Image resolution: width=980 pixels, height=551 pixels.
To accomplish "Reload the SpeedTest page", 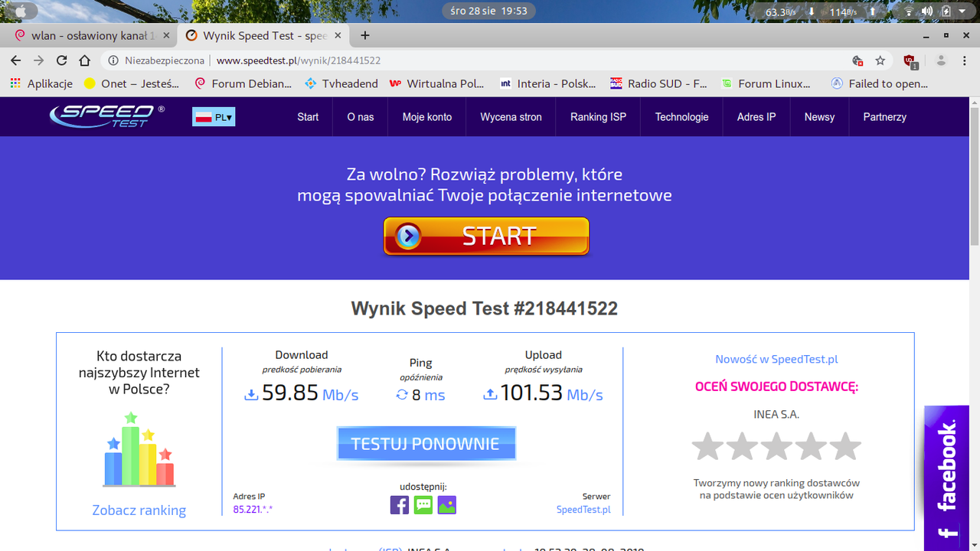I will coord(62,60).
